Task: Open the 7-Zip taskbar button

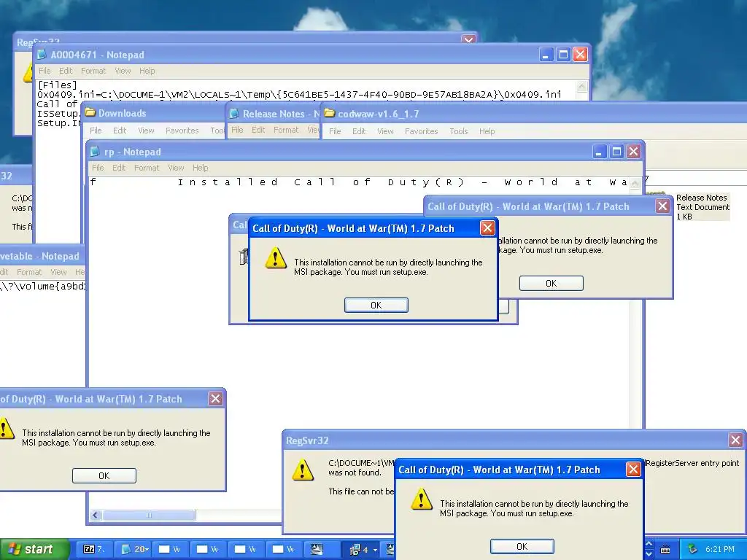Action: coord(93,550)
